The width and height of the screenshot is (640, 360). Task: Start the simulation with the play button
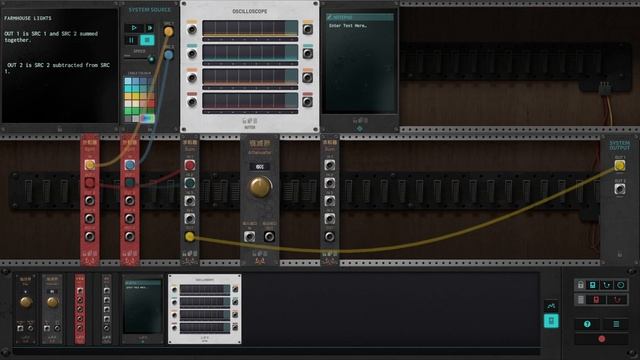coord(134,28)
